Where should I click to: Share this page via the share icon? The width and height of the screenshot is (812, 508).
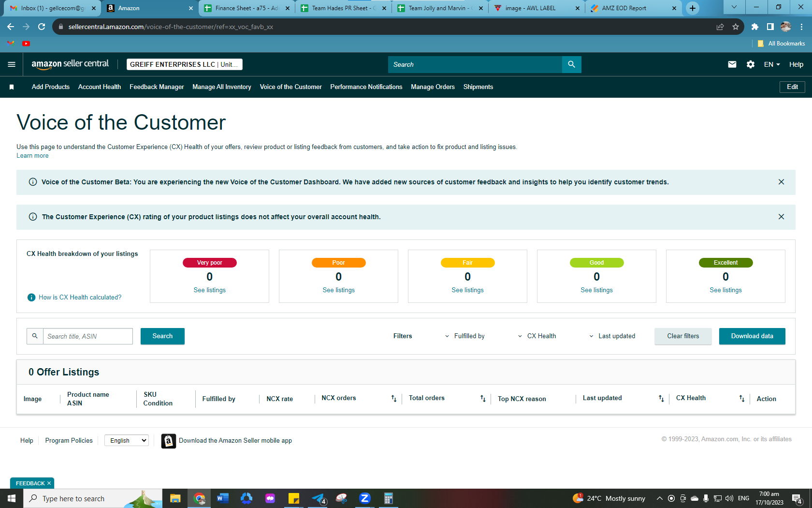click(720, 27)
